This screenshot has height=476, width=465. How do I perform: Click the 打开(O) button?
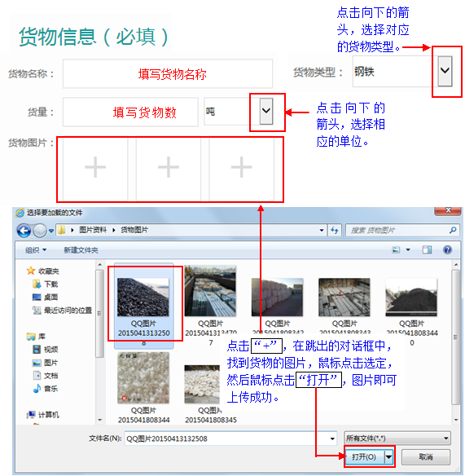point(364,456)
